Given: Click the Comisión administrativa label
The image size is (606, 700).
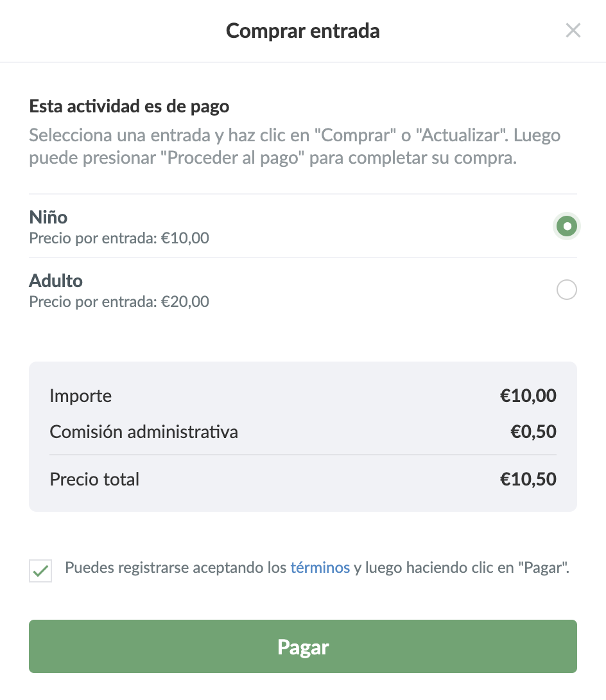Looking at the screenshot, I should [144, 432].
